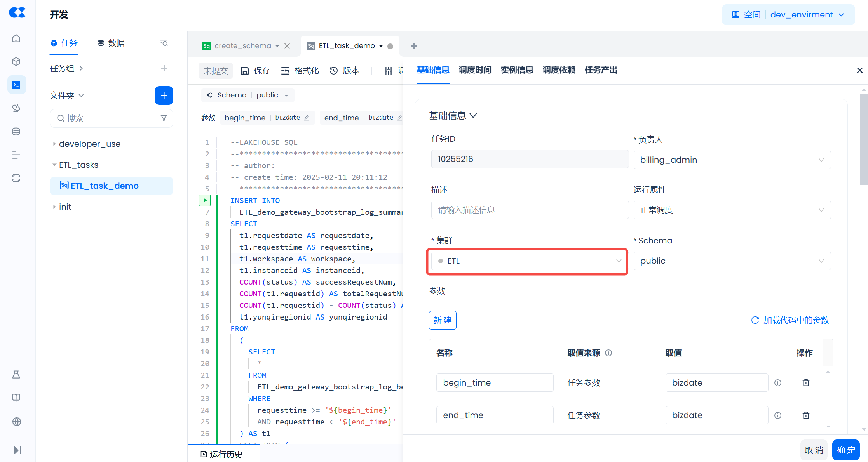868x462 pixels.
Task: Click the run play icon at line 6
Action: pos(205,200)
